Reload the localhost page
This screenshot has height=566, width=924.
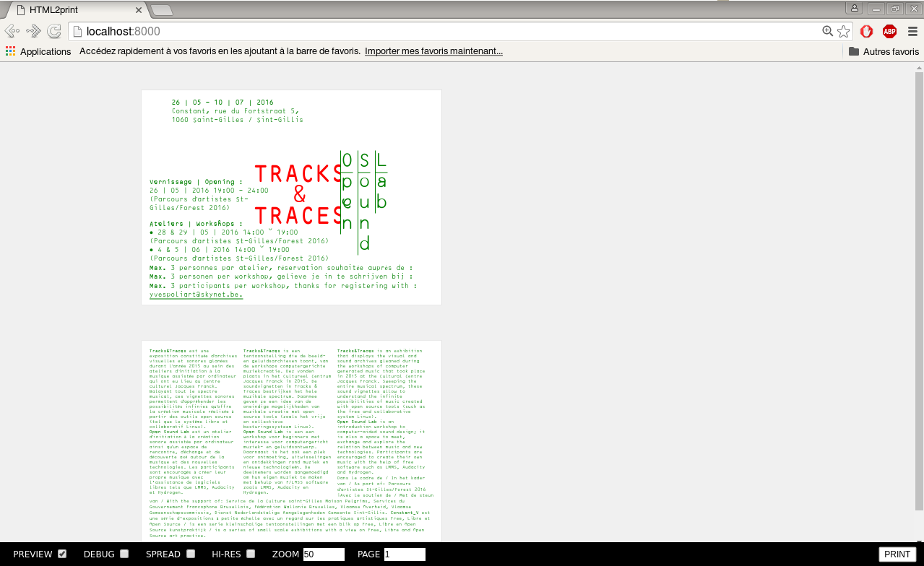pyautogui.click(x=54, y=31)
